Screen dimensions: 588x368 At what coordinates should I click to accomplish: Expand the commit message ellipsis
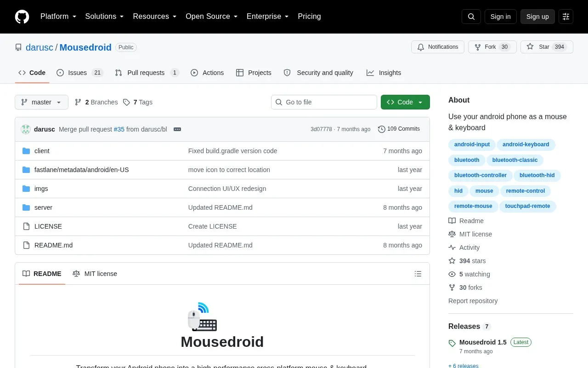tap(177, 129)
